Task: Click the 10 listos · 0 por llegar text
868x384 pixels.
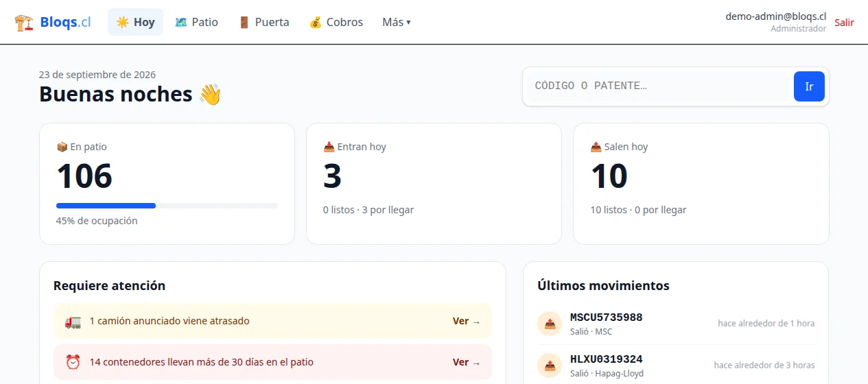Action: tap(638, 210)
